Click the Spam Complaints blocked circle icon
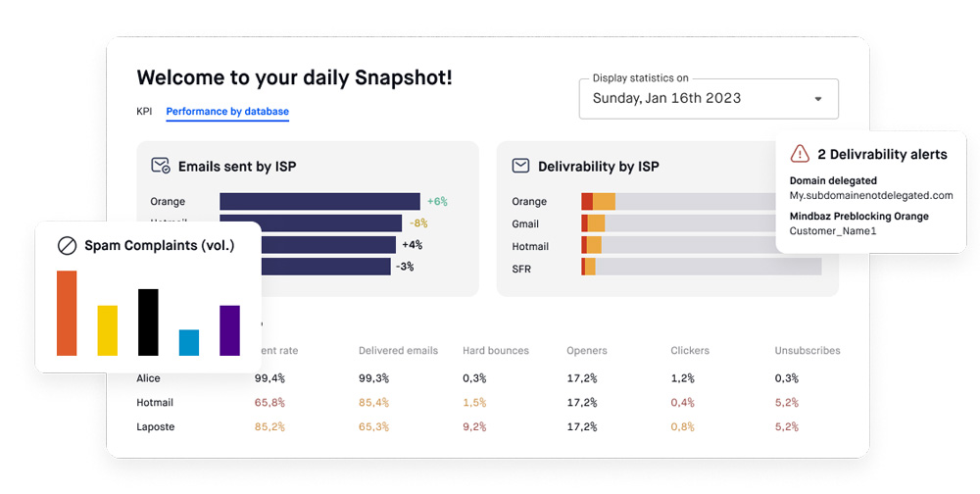980x494 pixels. coord(67,245)
